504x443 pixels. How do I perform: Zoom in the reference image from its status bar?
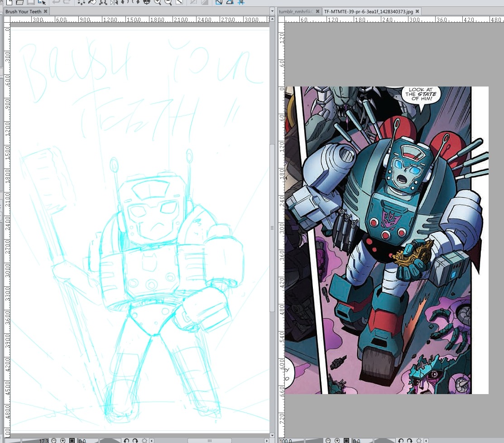(337, 440)
